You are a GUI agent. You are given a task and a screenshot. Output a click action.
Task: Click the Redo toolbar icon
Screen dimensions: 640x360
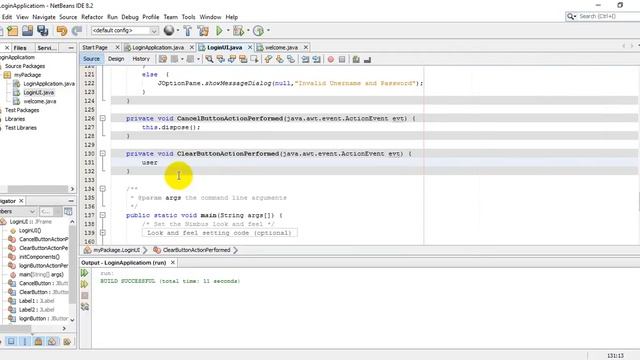[76, 31]
